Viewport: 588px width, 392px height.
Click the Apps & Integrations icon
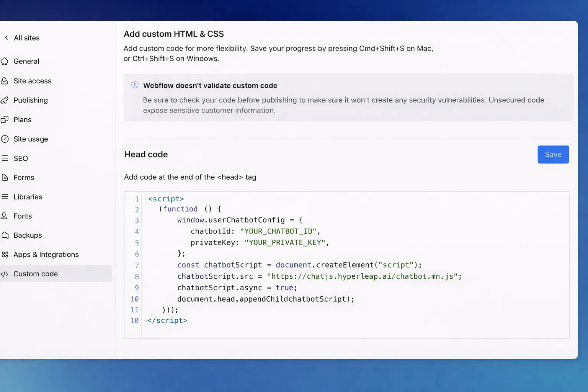(5, 254)
